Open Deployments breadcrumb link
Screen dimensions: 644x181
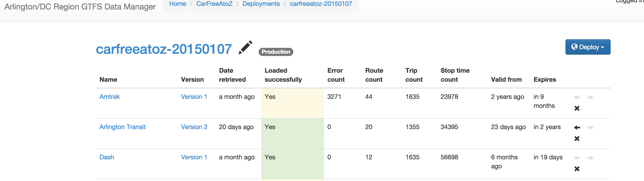[261, 4]
